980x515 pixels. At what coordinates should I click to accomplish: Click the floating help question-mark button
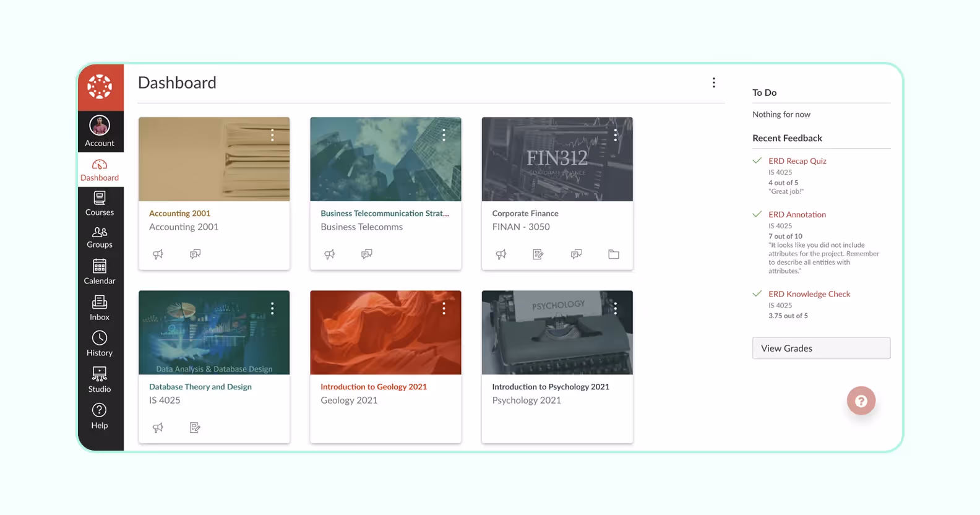pos(861,401)
